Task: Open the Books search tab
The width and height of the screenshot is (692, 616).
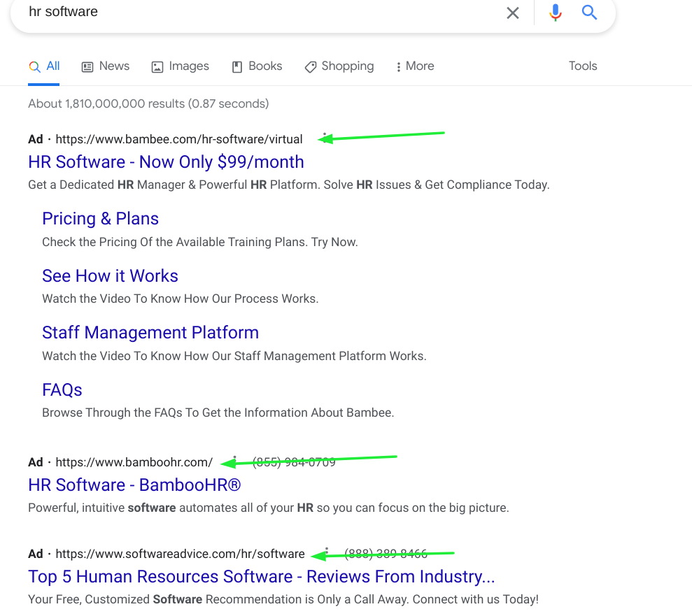Action: (x=257, y=66)
